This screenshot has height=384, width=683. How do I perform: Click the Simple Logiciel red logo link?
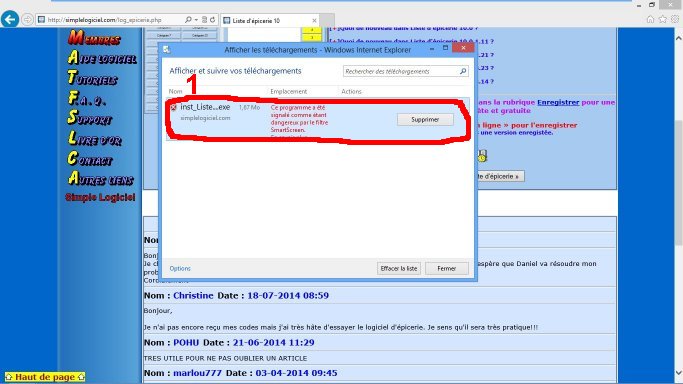coord(100,197)
